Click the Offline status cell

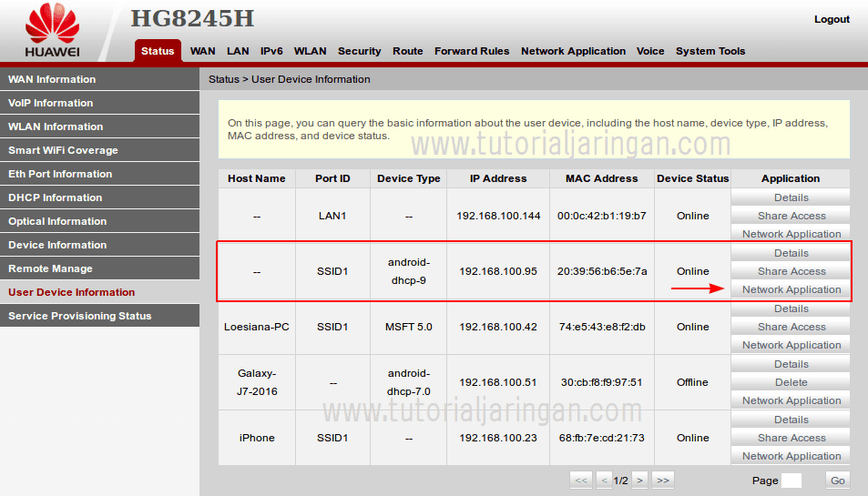tap(692, 382)
